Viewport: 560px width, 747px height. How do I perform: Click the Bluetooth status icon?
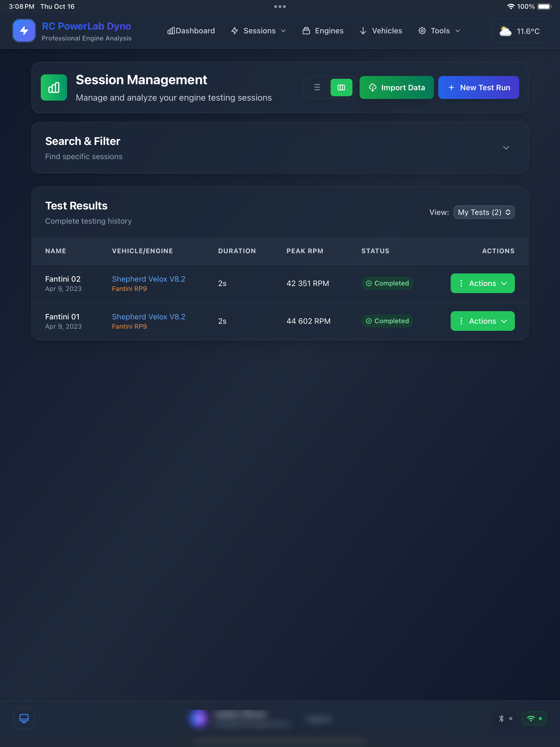(501, 719)
